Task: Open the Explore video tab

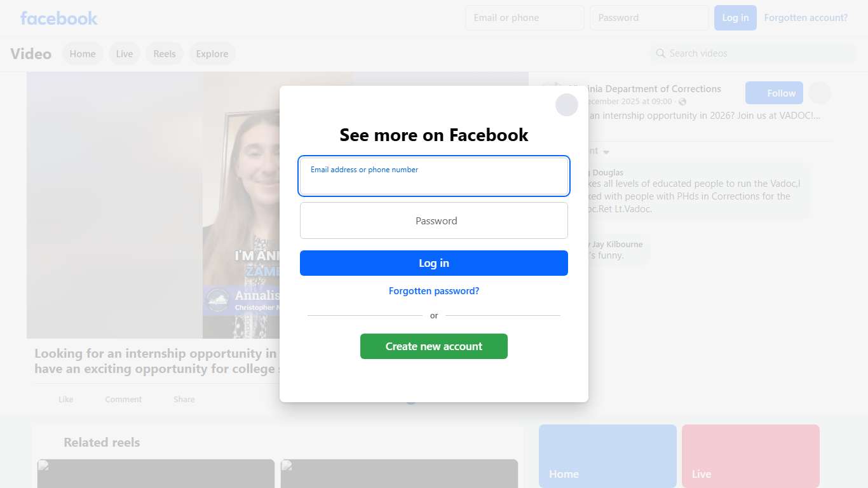Action: tap(212, 54)
